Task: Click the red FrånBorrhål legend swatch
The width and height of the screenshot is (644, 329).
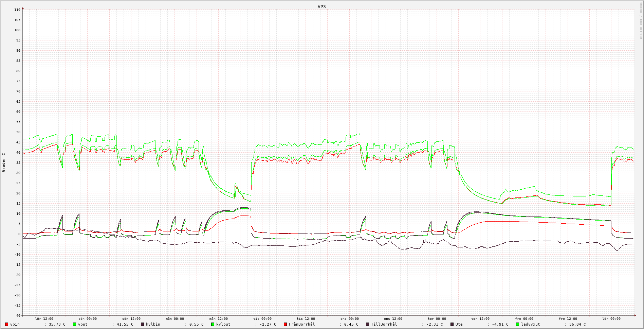Action: (x=285, y=324)
